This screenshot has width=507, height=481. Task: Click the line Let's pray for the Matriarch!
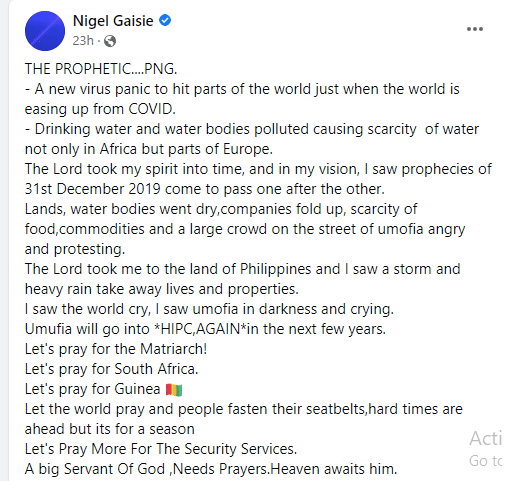tap(116, 349)
